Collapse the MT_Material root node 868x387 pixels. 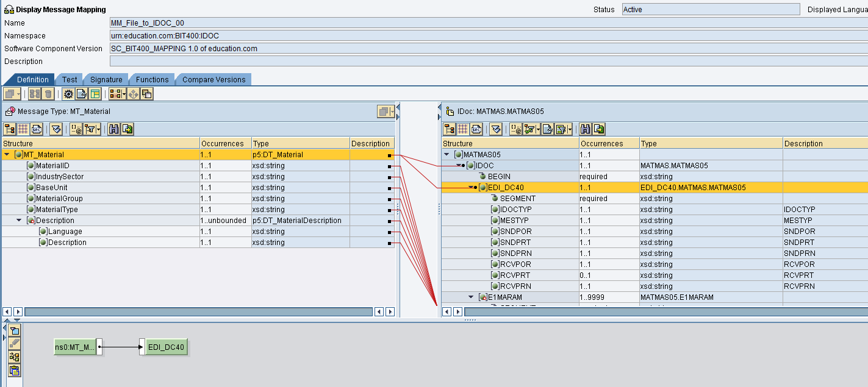click(x=7, y=155)
